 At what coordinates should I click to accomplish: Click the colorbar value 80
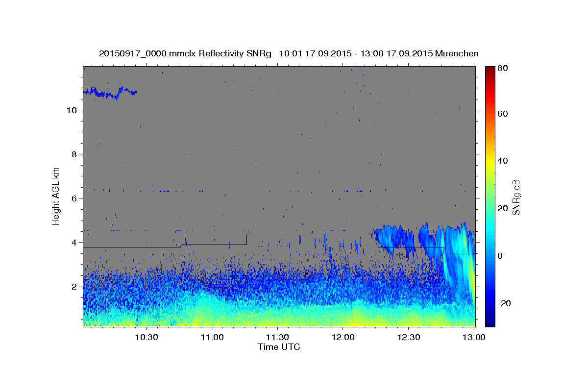coord(502,69)
